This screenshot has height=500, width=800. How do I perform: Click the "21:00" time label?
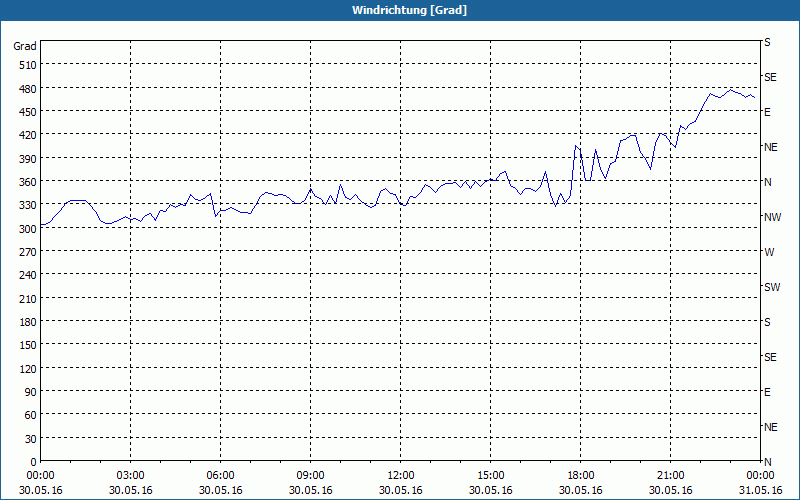pyautogui.click(x=670, y=476)
